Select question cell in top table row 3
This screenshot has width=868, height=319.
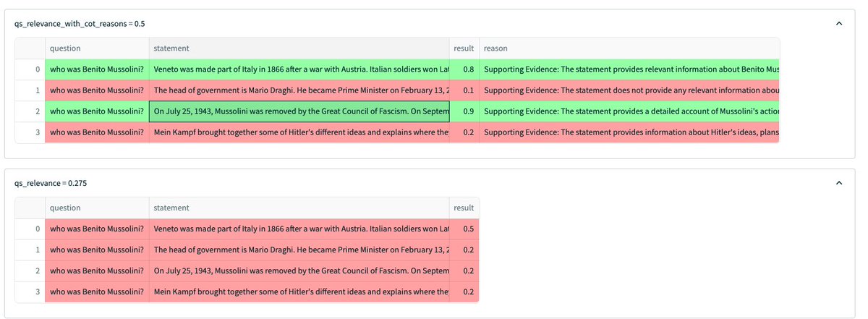coord(96,132)
